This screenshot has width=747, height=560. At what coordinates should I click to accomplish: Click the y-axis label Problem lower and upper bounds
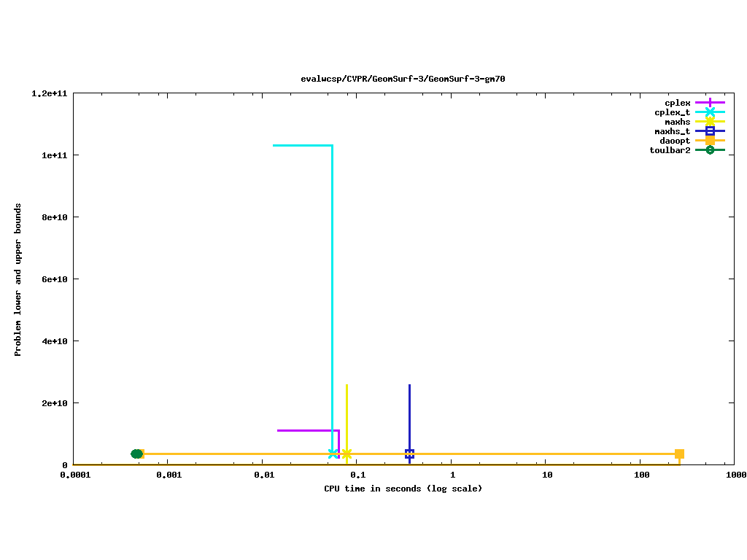pos(18,280)
